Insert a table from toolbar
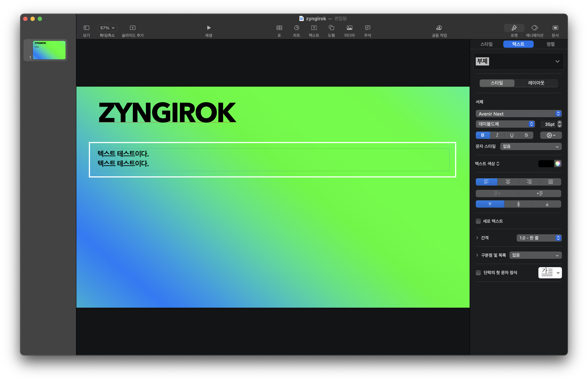The image size is (588, 382). coord(279,28)
